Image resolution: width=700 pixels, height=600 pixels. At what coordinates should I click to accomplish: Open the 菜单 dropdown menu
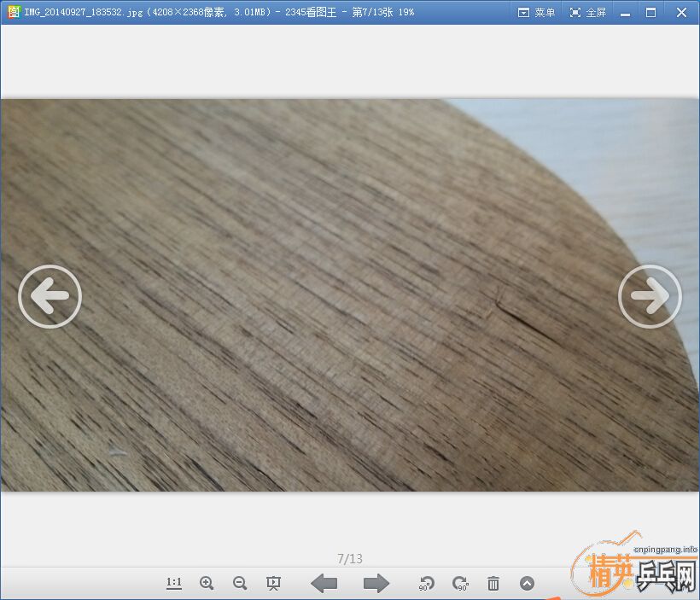tap(536, 12)
